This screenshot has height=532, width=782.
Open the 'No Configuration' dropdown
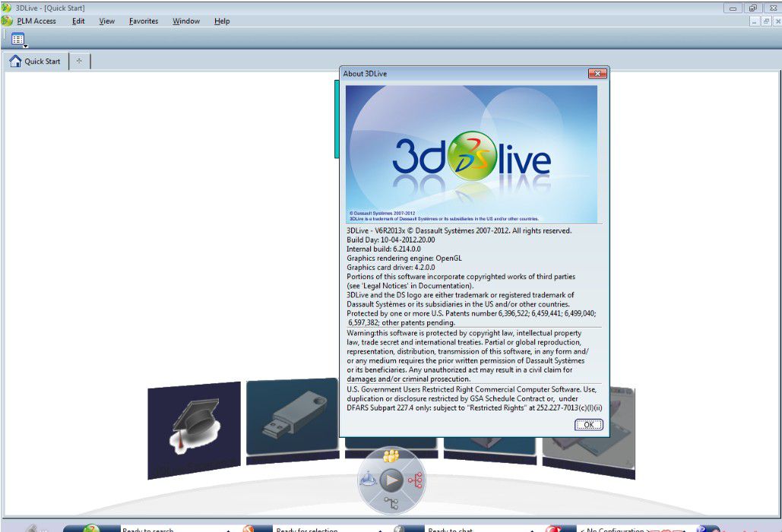coord(631,529)
